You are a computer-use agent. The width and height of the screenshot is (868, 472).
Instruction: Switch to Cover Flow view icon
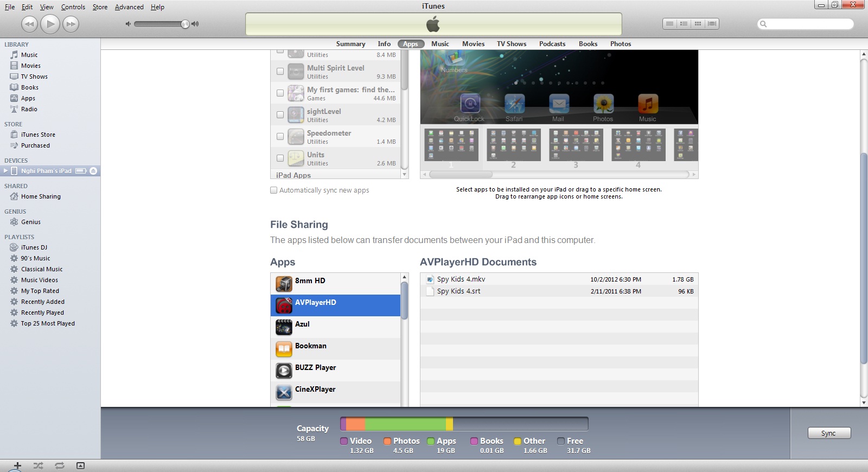712,24
